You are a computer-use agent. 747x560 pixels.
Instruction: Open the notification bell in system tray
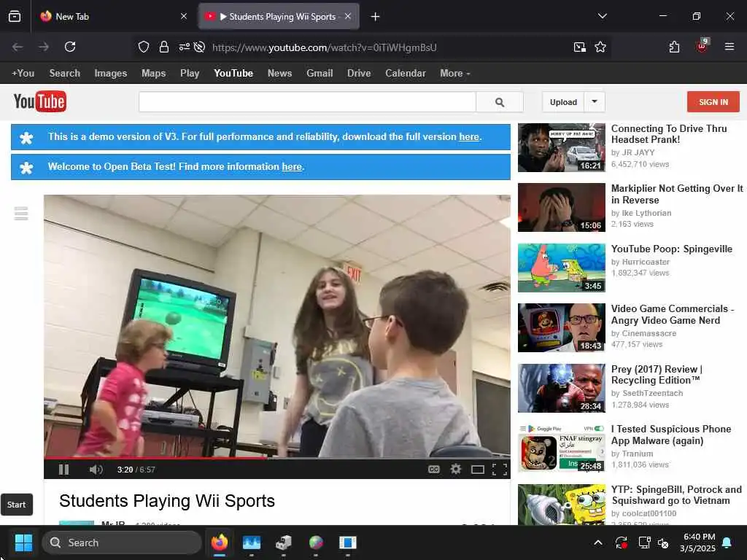[727, 542]
